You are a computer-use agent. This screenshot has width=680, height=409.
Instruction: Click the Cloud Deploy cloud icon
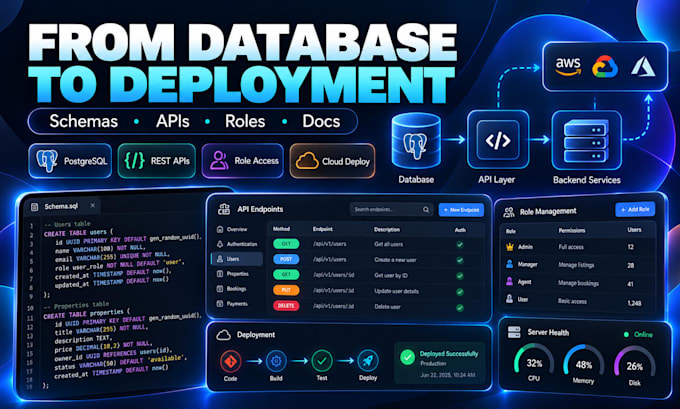307,161
